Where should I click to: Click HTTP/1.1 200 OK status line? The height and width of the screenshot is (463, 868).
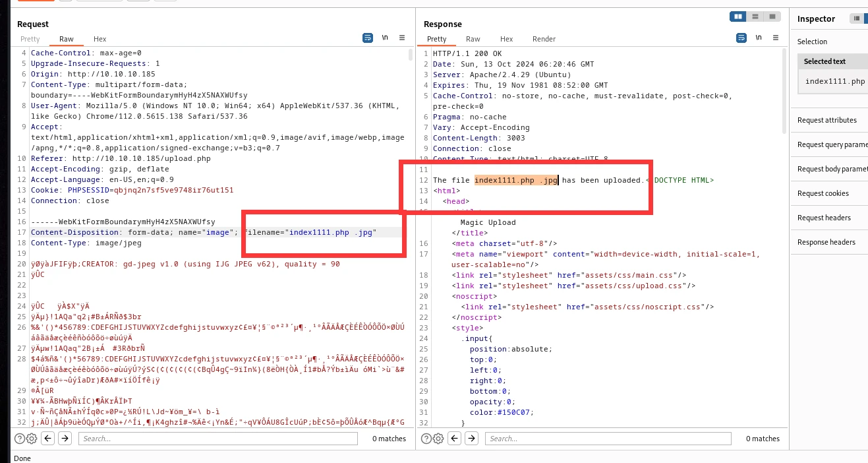467,53
